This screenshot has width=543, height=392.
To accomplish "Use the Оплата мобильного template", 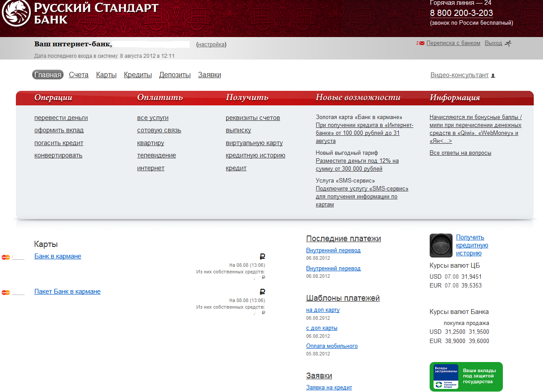I will pyautogui.click(x=332, y=346).
